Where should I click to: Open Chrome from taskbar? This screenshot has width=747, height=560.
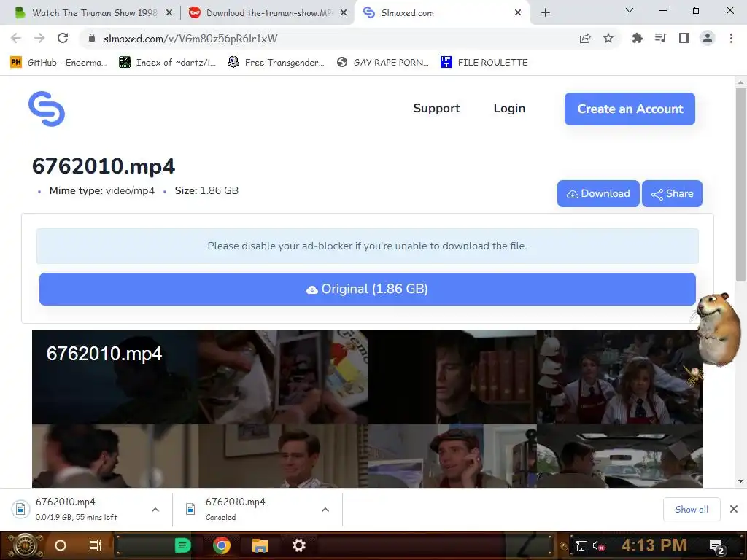222,545
